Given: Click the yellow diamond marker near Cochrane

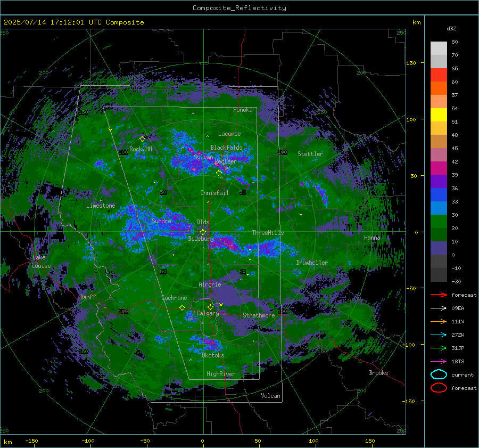Looking at the screenshot, I should pos(182,307).
